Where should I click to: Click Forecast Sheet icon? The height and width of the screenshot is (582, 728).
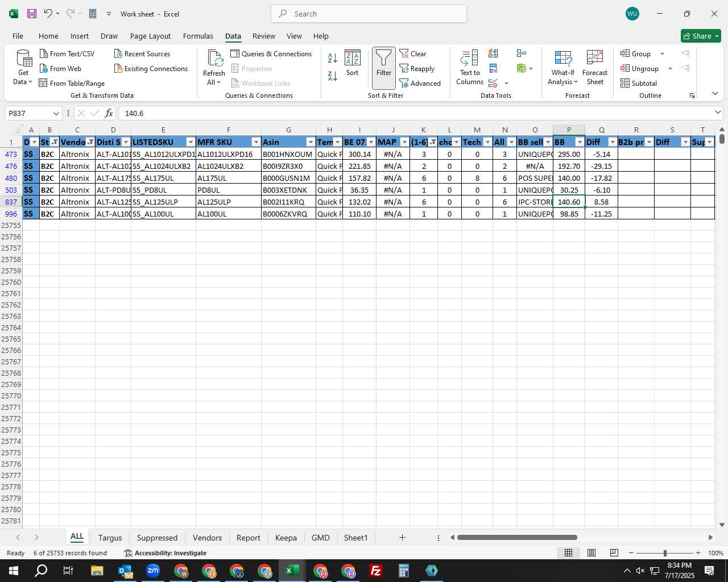pyautogui.click(x=595, y=58)
